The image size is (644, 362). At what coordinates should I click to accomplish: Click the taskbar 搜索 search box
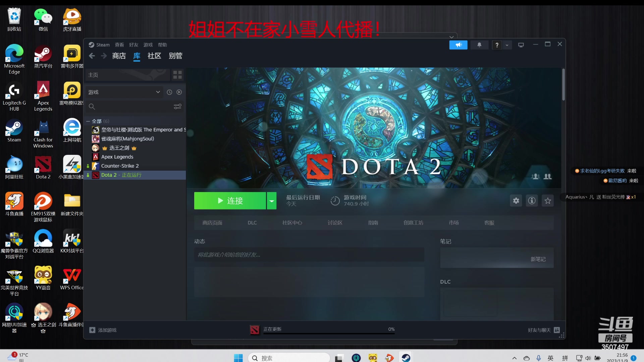[289, 358]
